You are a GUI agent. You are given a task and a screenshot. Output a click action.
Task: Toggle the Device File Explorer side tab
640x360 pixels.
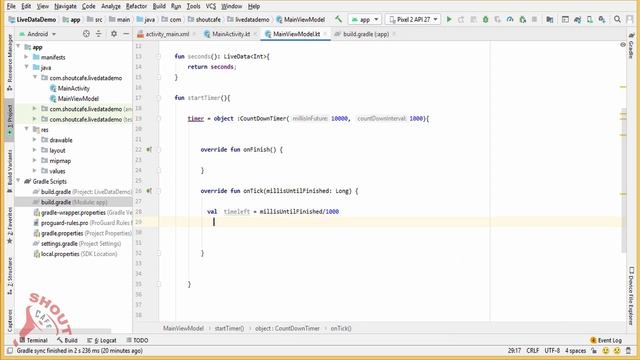pos(631,296)
